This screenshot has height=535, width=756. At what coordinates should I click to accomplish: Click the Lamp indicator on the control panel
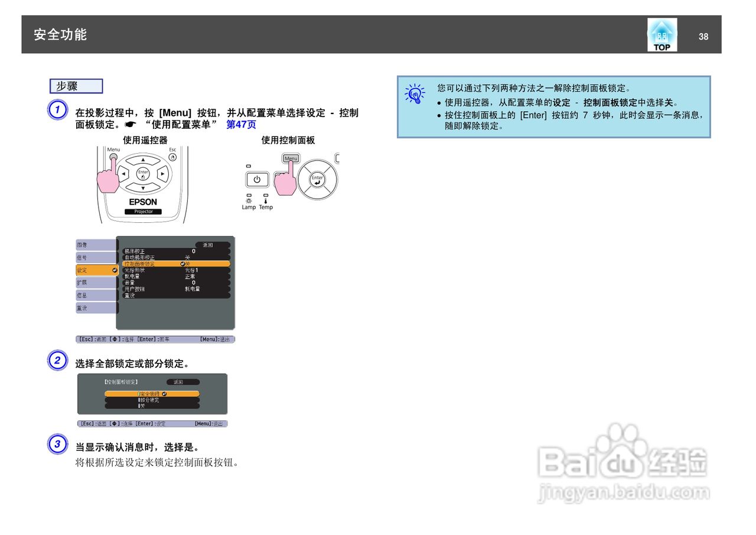(x=249, y=201)
